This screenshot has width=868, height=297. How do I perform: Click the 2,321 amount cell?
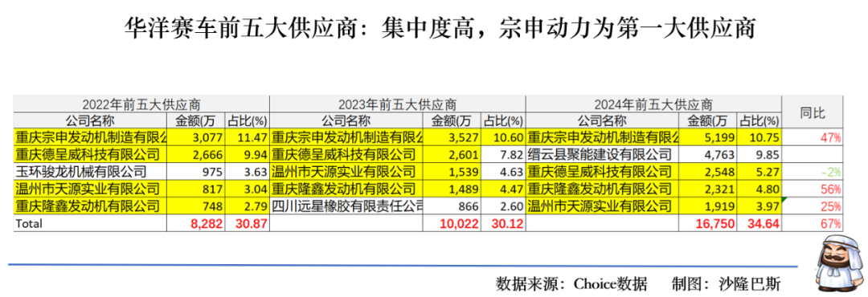(x=708, y=189)
